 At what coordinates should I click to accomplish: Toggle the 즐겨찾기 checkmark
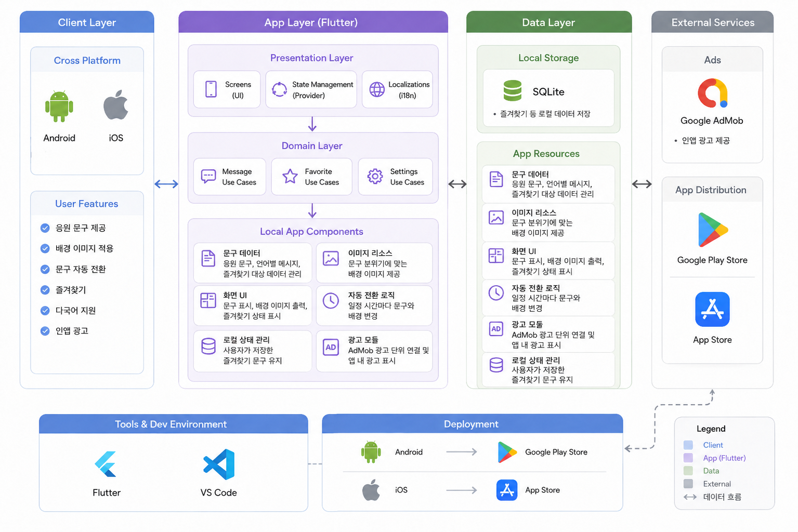(45, 290)
